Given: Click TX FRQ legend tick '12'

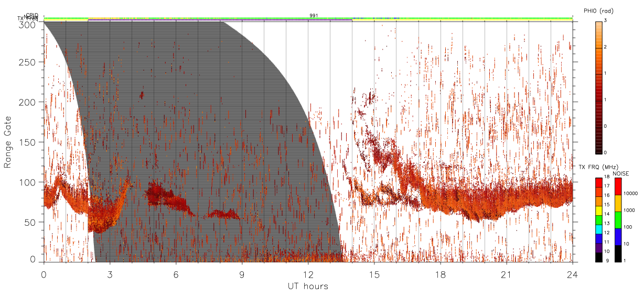Looking at the screenshot, I should click(x=607, y=233).
